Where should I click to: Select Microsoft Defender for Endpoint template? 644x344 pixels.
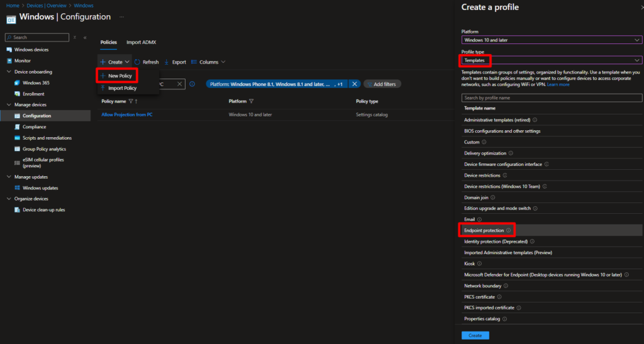click(552, 275)
